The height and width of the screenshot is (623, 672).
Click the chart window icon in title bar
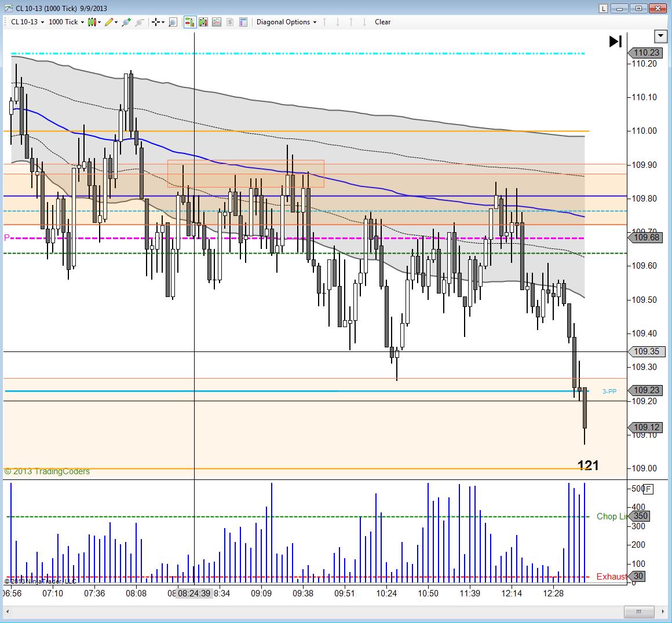[9, 8]
